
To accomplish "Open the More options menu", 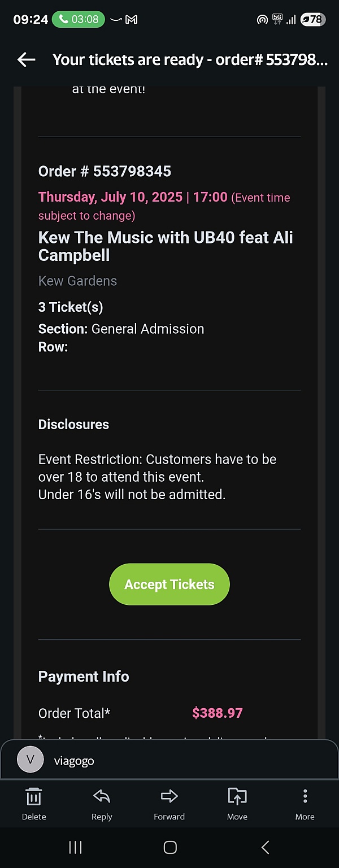I will 305,797.
